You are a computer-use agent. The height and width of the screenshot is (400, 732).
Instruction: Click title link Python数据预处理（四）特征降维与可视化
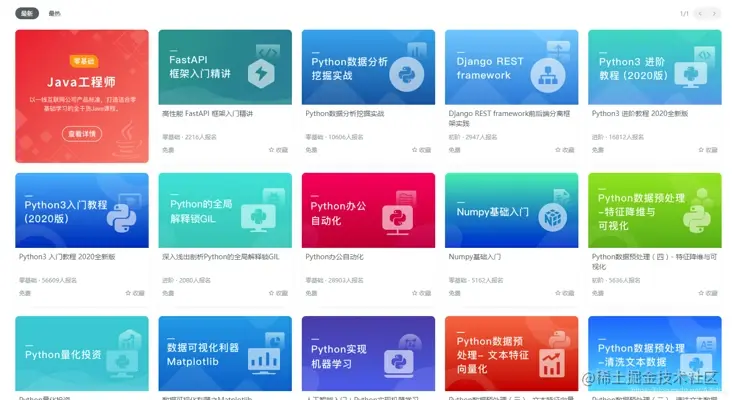pos(655,262)
